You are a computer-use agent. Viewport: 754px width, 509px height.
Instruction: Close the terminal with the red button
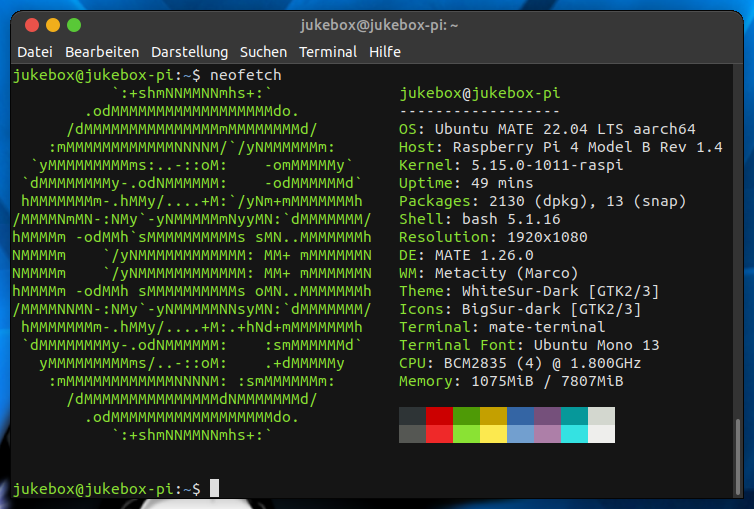coord(32,25)
